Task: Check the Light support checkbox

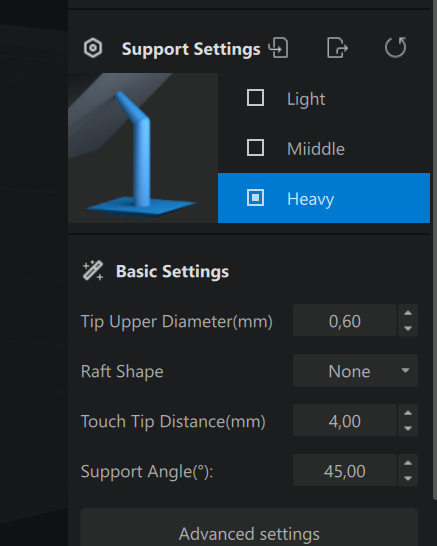Action: [255, 98]
